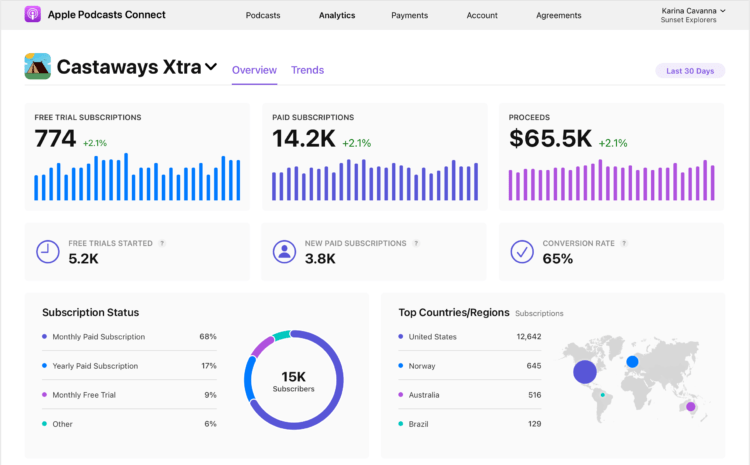Screen dimensions: 750x465
Task: Click the 5.2K free trials started value
Action: pos(83,259)
